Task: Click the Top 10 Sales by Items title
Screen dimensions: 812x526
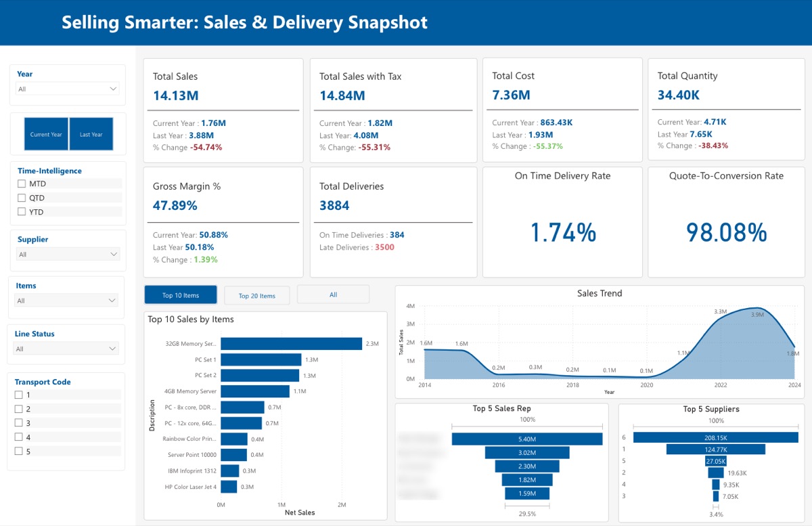Action: [191, 319]
